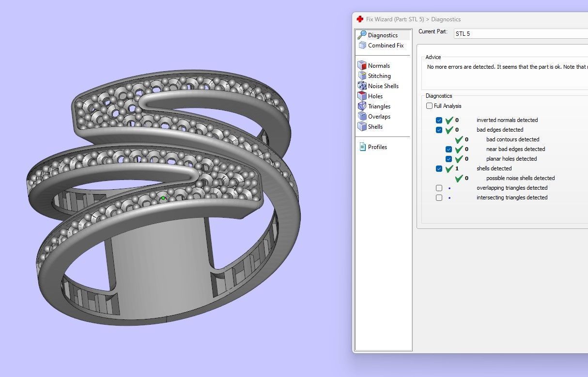588x377 pixels.
Task: Select Overlaps in the wizard sidebar
Action: pos(379,116)
